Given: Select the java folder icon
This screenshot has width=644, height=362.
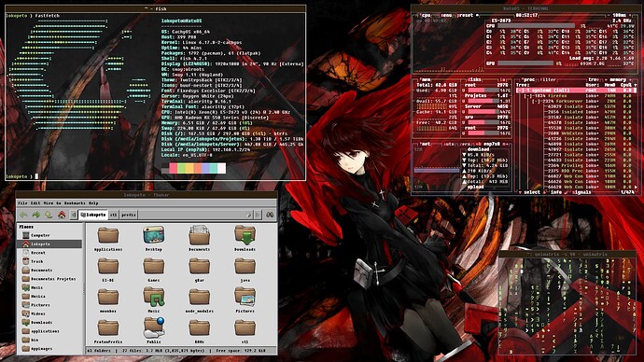Looking at the screenshot, I should point(245,267).
